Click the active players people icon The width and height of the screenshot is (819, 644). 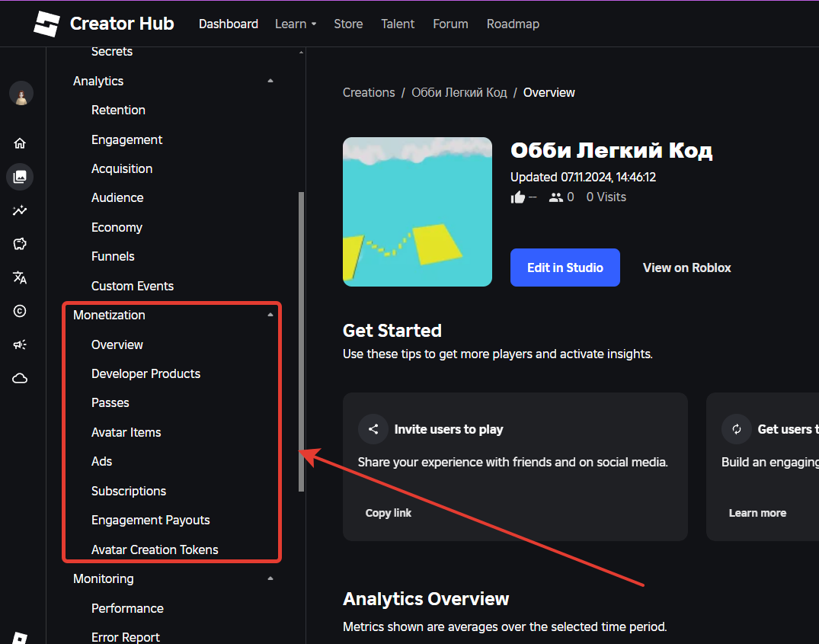click(x=555, y=197)
